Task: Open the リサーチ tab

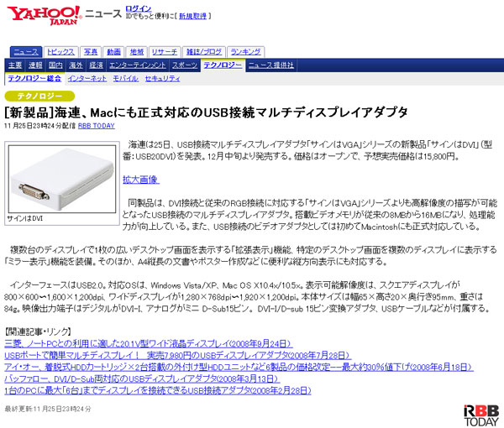Action: (165, 52)
